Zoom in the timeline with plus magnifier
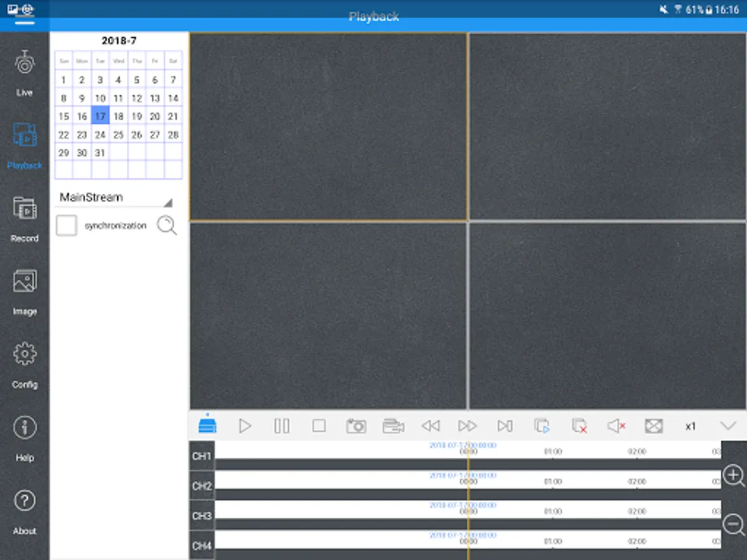This screenshot has height=560, width=747. click(x=734, y=476)
